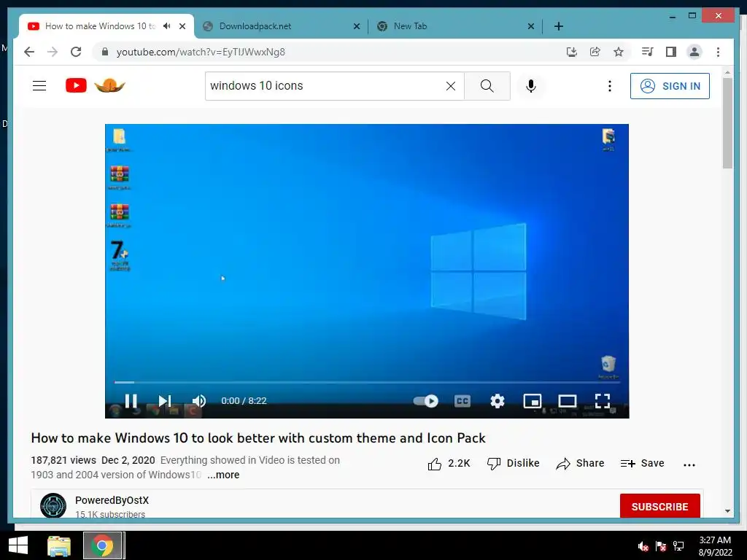Open File Explorer from taskbar
This screenshot has height=560, width=747.
click(x=59, y=545)
